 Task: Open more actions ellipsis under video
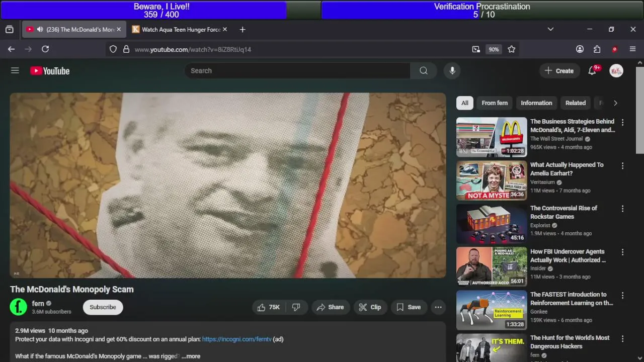click(438, 307)
